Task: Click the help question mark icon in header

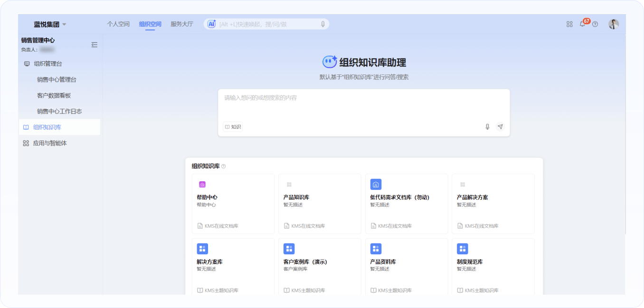Action: [595, 24]
